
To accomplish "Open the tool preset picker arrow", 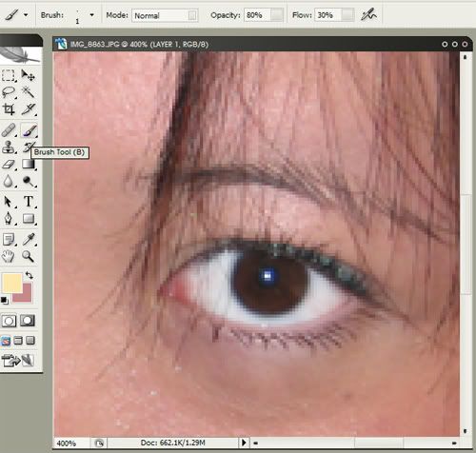I will coord(26,15).
